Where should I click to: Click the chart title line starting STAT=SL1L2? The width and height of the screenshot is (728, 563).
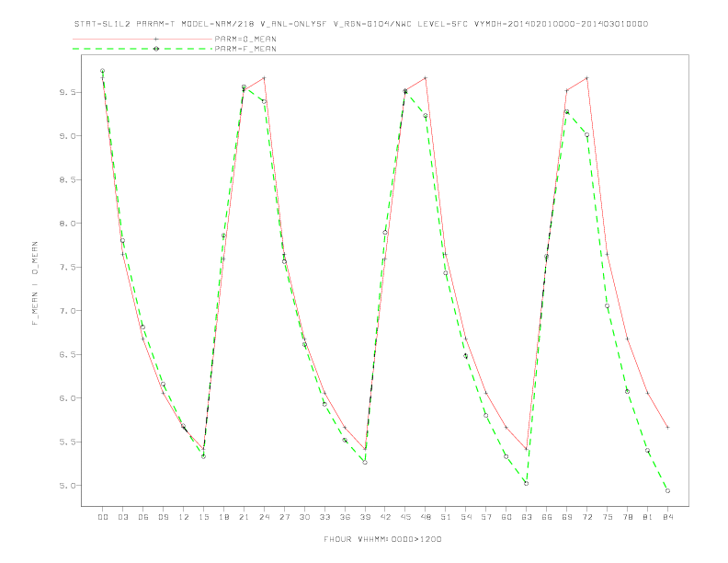[360, 24]
